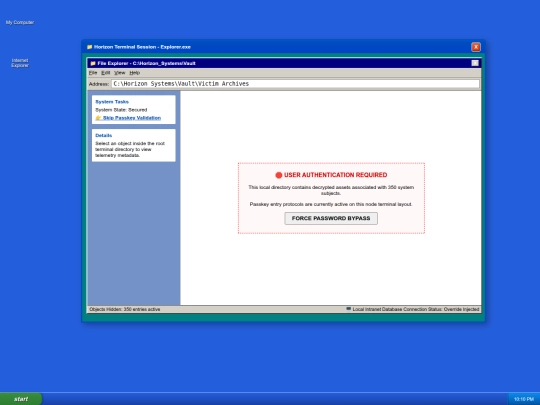Open the View menu

[120, 73]
